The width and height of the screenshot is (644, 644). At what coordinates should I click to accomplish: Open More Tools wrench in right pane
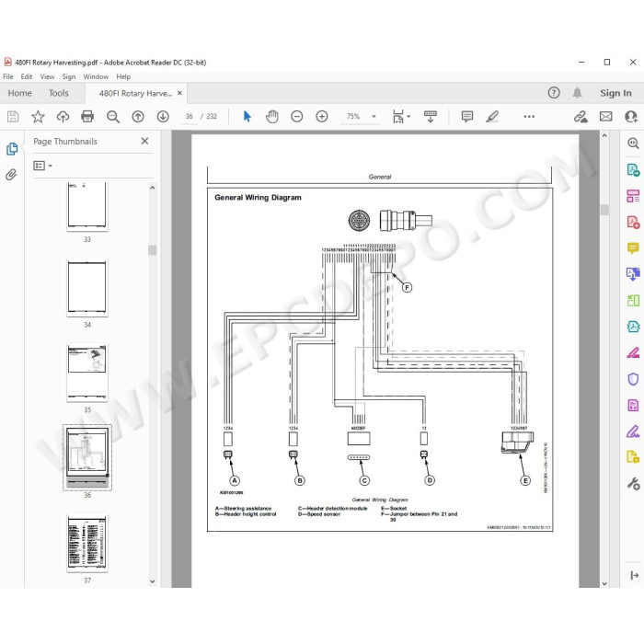(633, 483)
